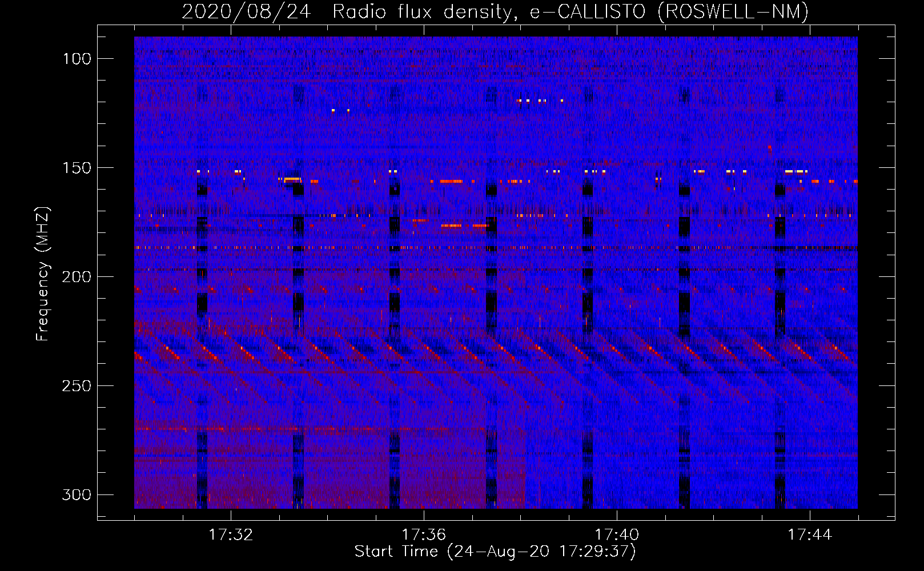This screenshot has height=571, width=924.
Task: Click the plot title '2020/08/24 Radio flux density'
Action: (x=350, y=11)
